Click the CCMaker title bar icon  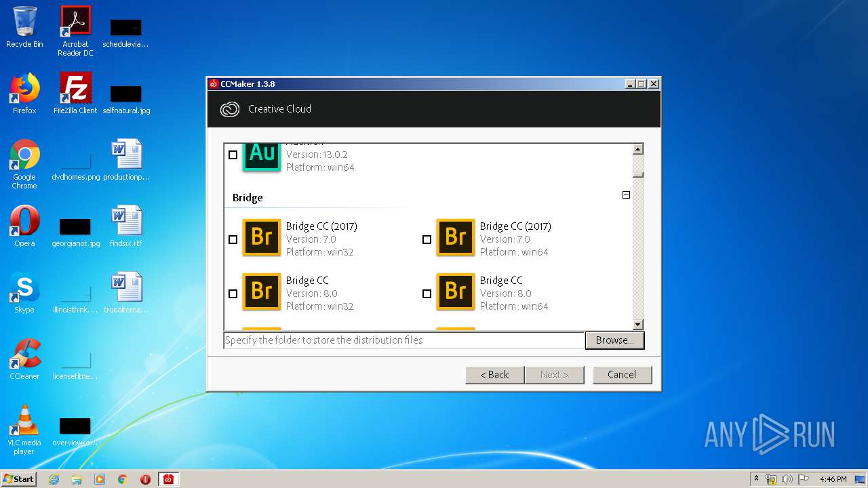pos(214,84)
